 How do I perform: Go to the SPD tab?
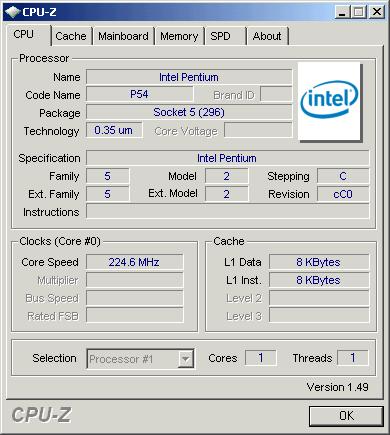pyautogui.click(x=225, y=36)
